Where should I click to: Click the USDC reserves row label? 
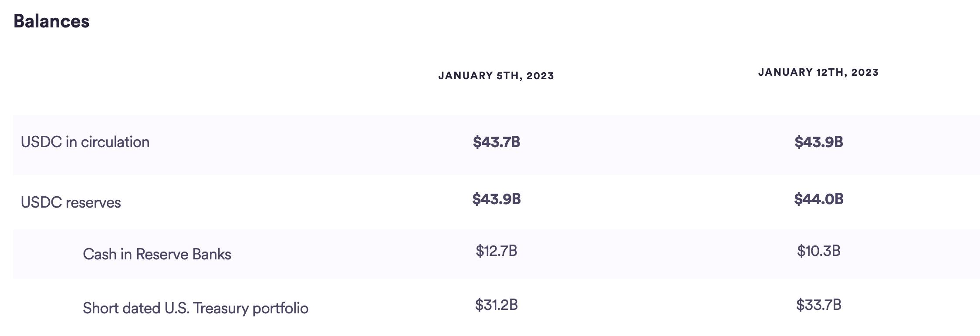click(x=71, y=202)
